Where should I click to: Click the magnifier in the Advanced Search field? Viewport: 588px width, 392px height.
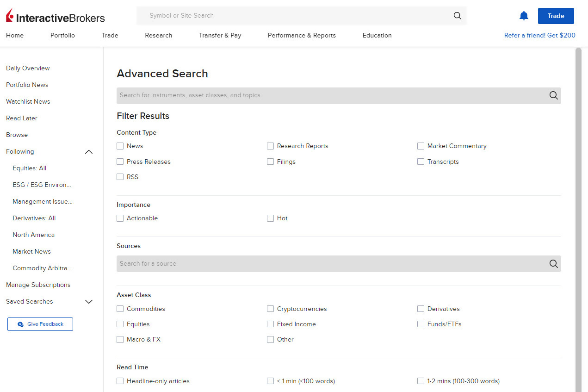pyautogui.click(x=553, y=95)
